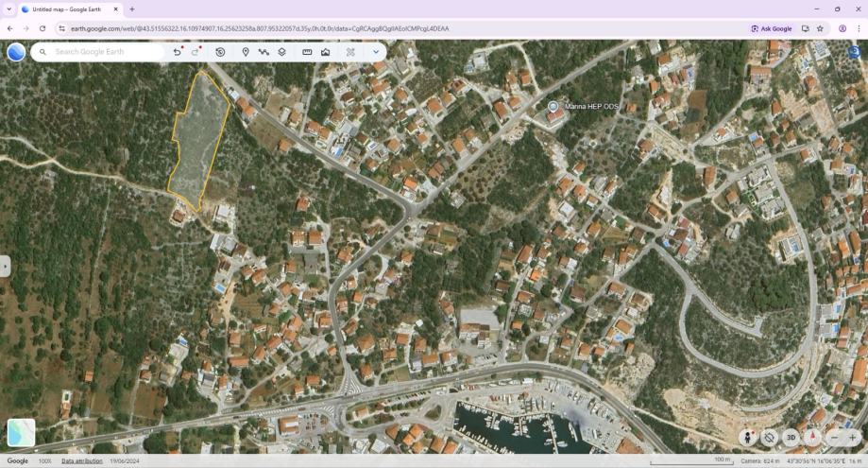Undo the last map edit
Screen dimensions: 868x468
pyautogui.click(x=178, y=52)
